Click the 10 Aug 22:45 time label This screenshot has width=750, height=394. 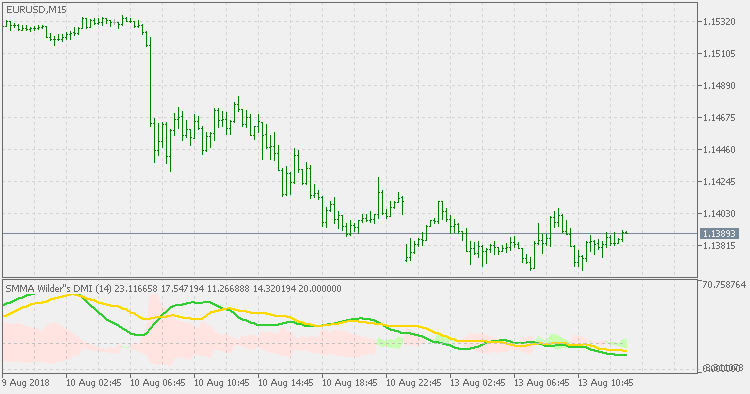coord(414,383)
